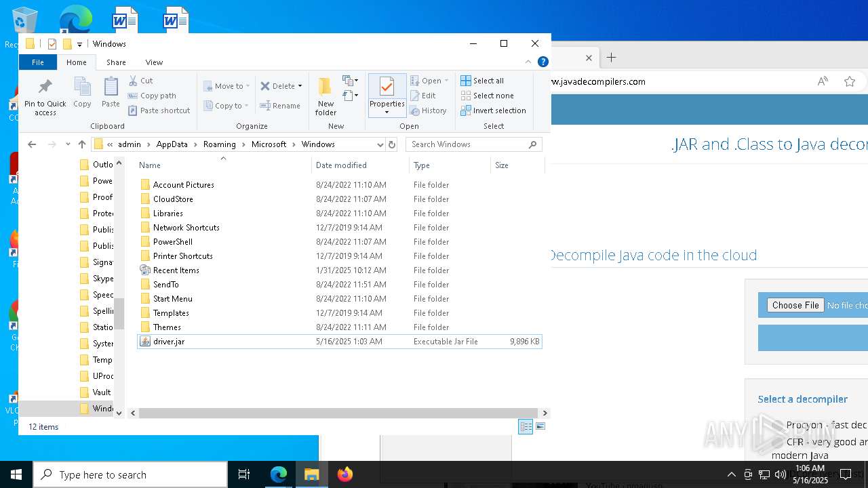Open Recent locations dropdown arrow
This screenshot has width=868, height=488.
coord(68,144)
